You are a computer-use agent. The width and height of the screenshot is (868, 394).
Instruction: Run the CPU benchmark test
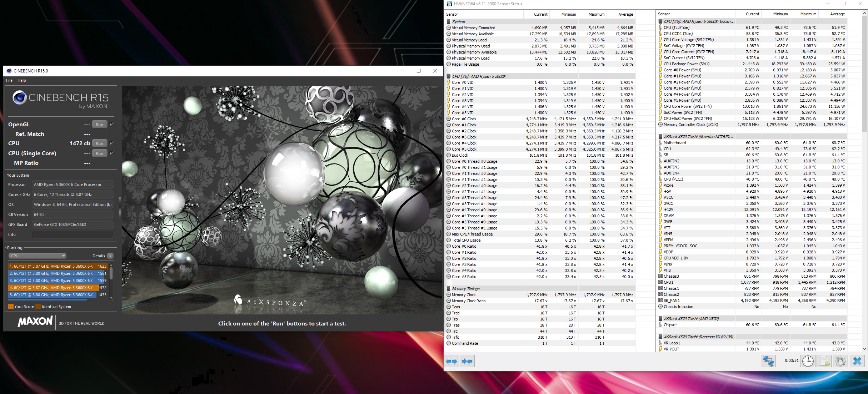(x=99, y=143)
